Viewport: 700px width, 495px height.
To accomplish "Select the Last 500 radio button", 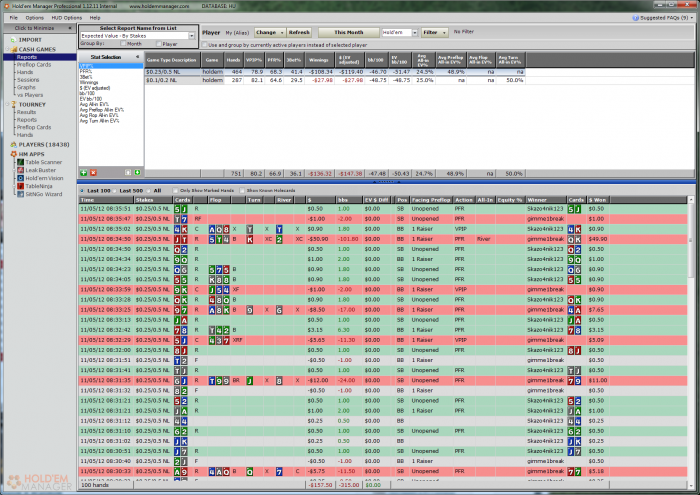I will 115,191.
